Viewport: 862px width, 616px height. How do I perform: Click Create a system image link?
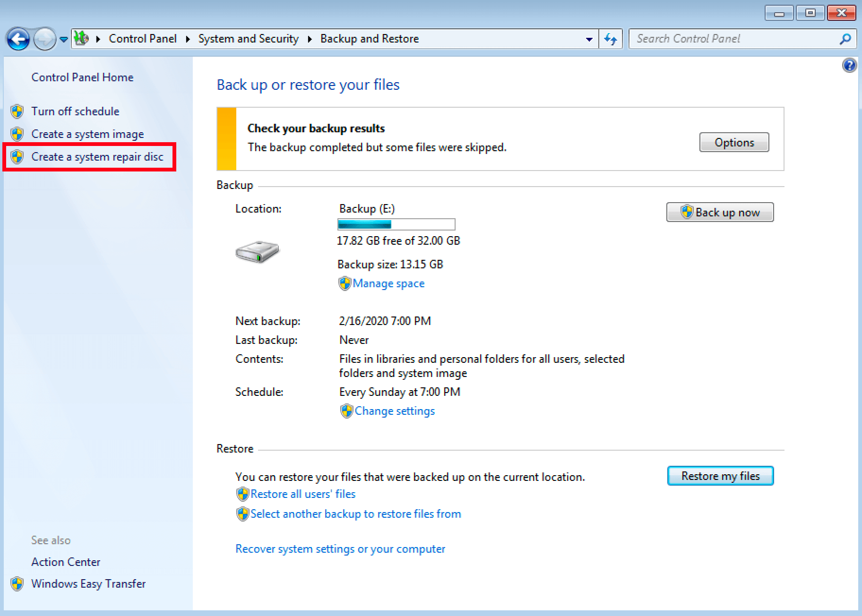[87, 134]
